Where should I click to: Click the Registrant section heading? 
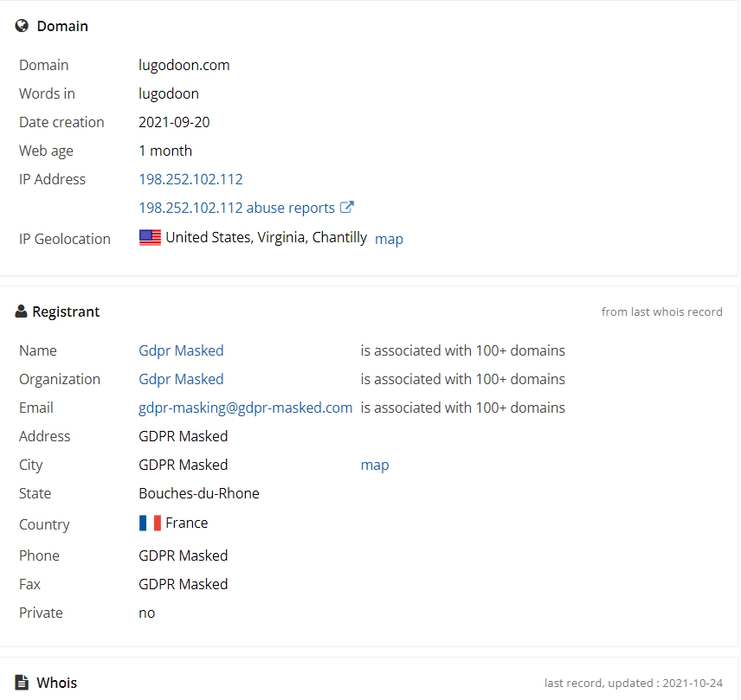click(x=66, y=311)
